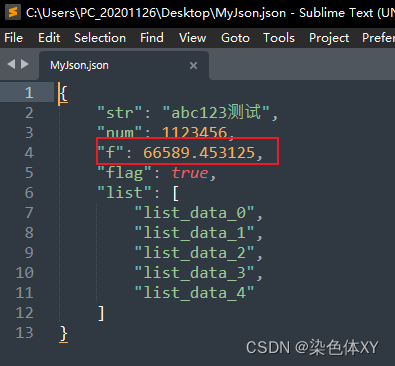
Task: Open the Edit menu
Action: [49, 38]
